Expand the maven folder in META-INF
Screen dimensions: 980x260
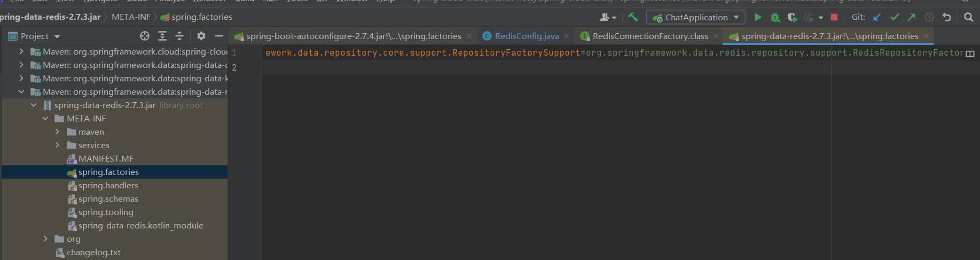click(x=57, y=132)
